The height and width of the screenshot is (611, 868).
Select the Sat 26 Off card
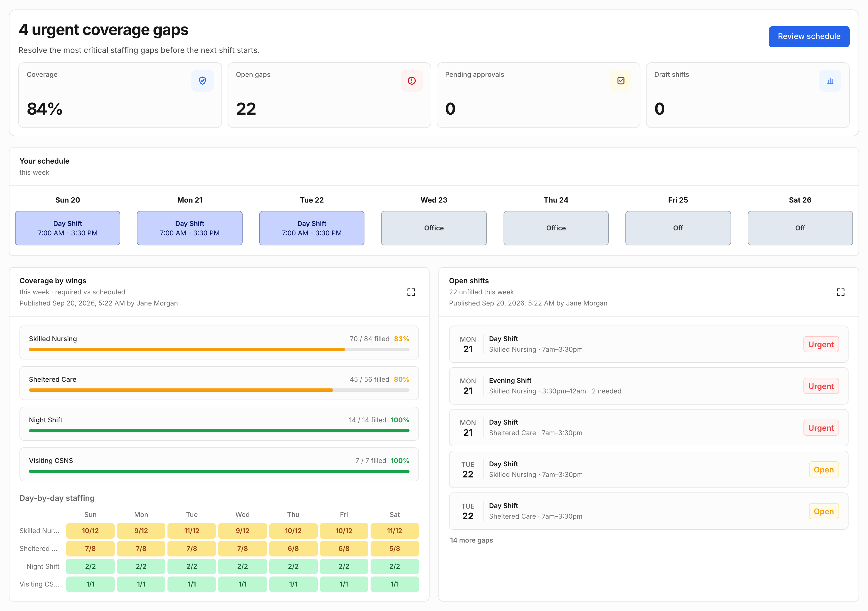click(x=800, y=228)
